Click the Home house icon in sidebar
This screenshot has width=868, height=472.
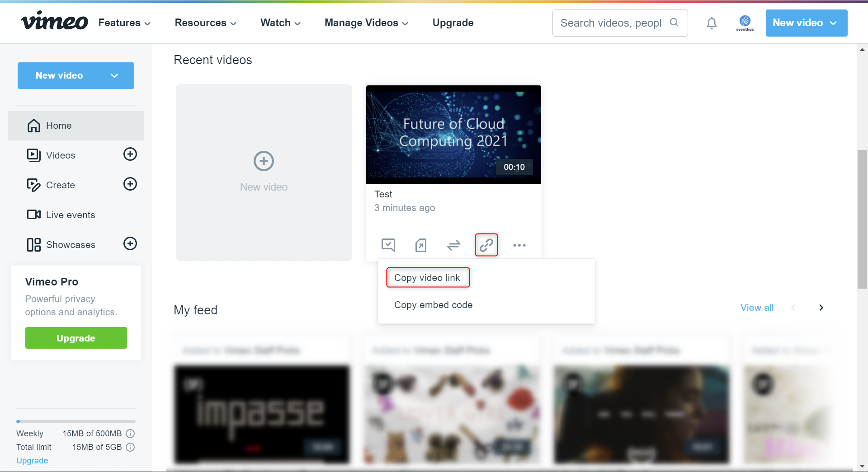pos(34,126)
